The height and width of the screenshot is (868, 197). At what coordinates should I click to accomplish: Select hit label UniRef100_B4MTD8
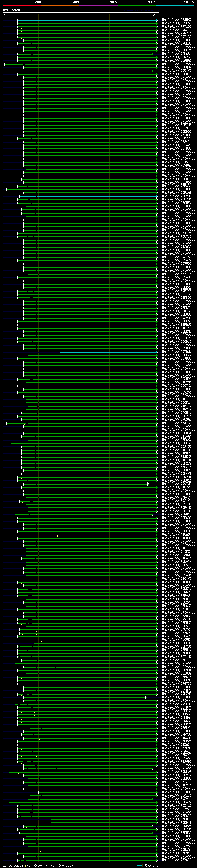pyautogui.click(x=176, y=450)
